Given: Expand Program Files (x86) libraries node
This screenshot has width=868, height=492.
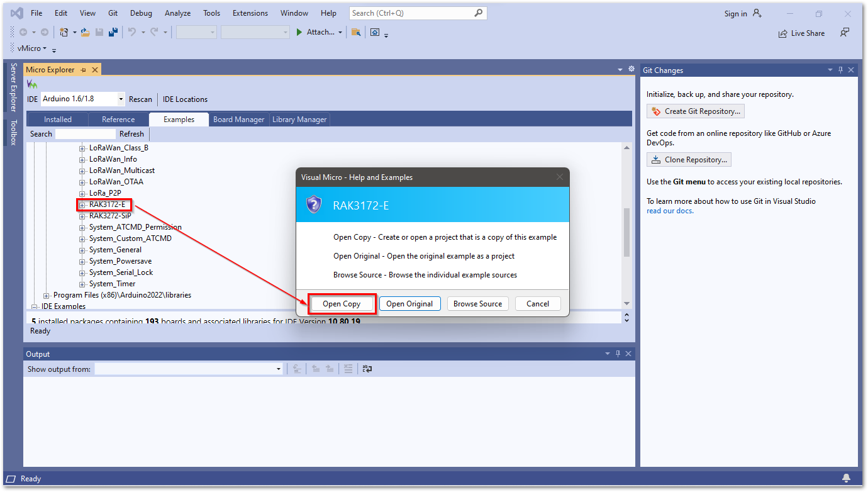Looking at the screenshot, I should (46, 295).
